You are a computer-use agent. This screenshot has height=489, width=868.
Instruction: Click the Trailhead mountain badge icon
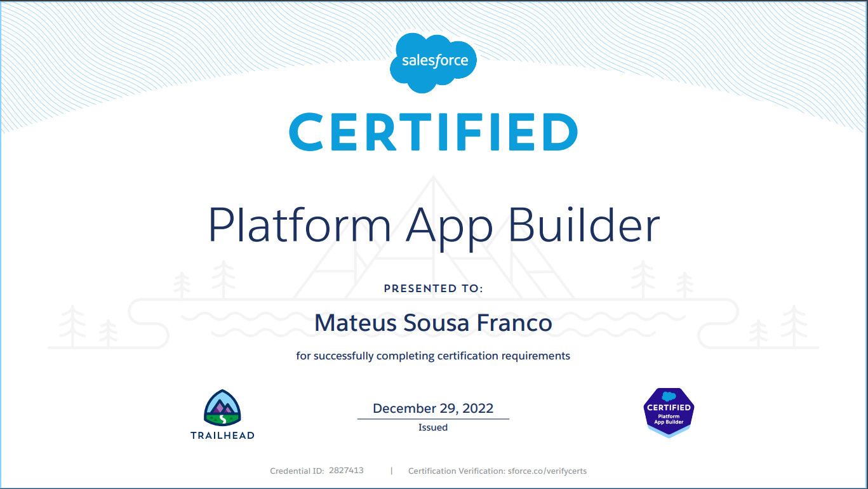coord(222,408)
